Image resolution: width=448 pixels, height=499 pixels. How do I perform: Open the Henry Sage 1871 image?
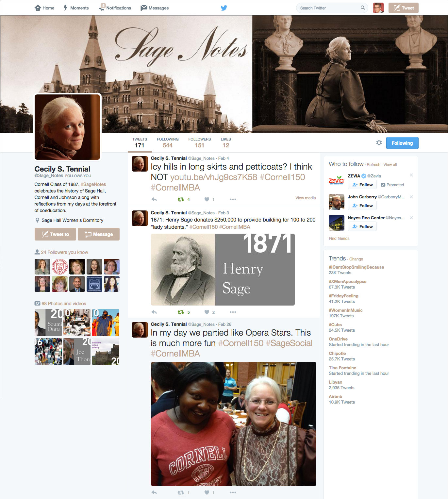coord(223,270)
